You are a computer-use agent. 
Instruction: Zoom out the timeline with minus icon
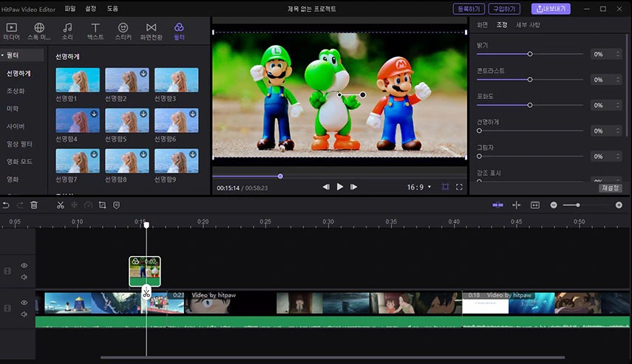coord(554,205)
